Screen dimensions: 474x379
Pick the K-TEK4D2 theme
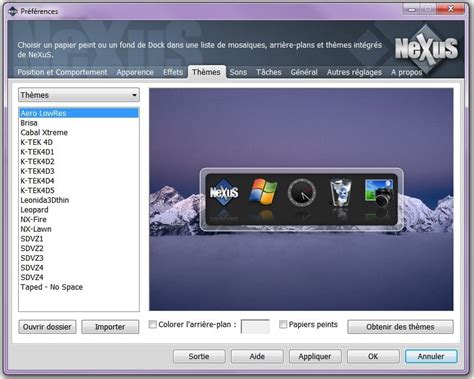(x=79, y=161)
